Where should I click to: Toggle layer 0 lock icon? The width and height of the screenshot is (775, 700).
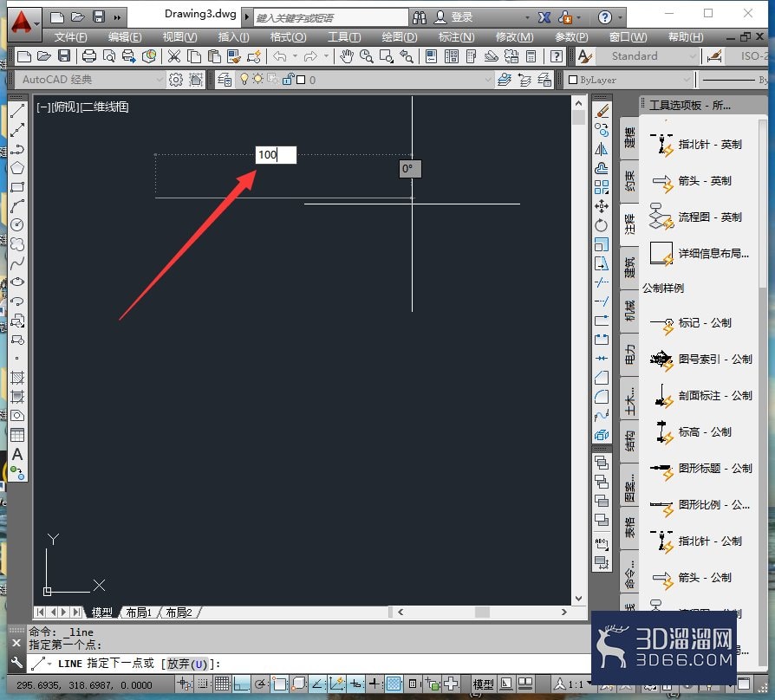pos(288,79)
